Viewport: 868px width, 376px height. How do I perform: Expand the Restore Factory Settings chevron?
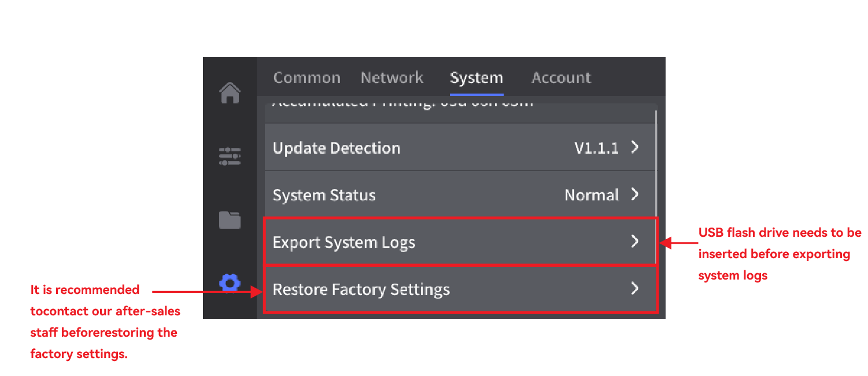coord(635,288)
